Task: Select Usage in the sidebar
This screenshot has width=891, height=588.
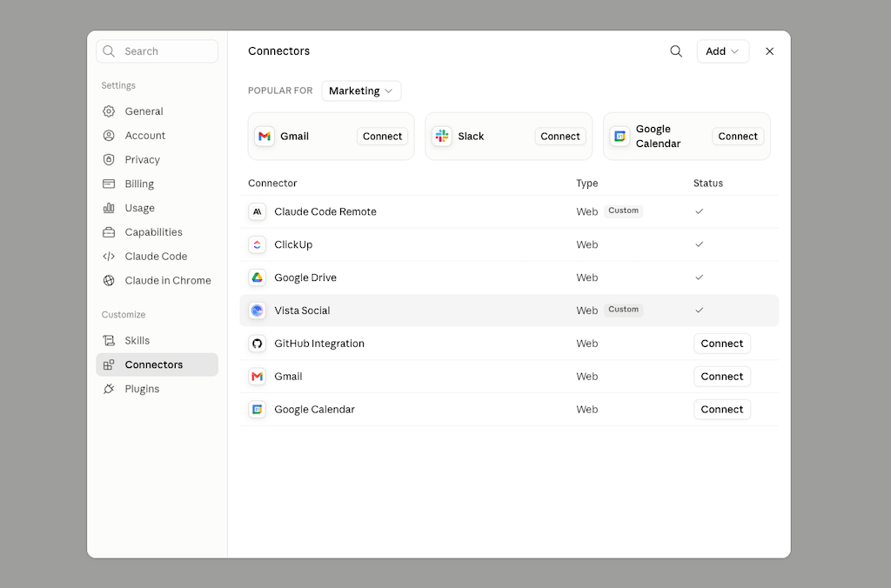Action: pos(157,208)
